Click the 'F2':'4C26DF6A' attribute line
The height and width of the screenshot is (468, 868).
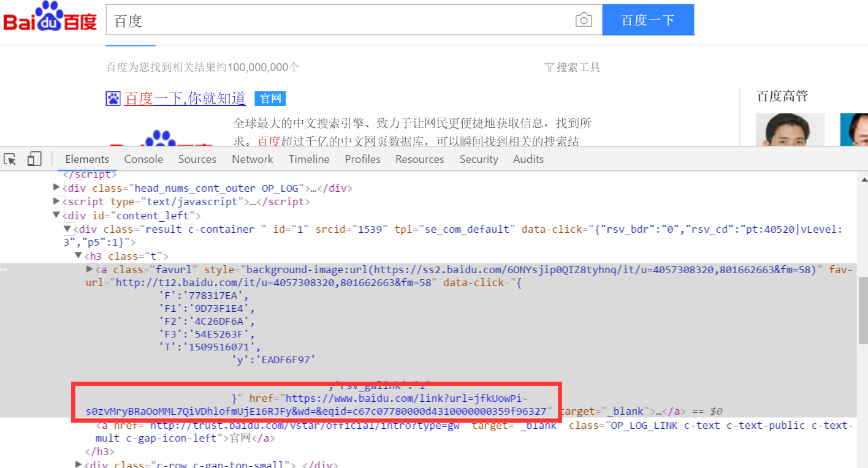206,322
